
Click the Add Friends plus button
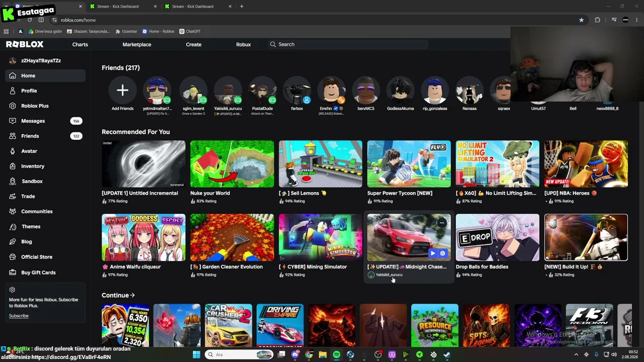[122, 90]
